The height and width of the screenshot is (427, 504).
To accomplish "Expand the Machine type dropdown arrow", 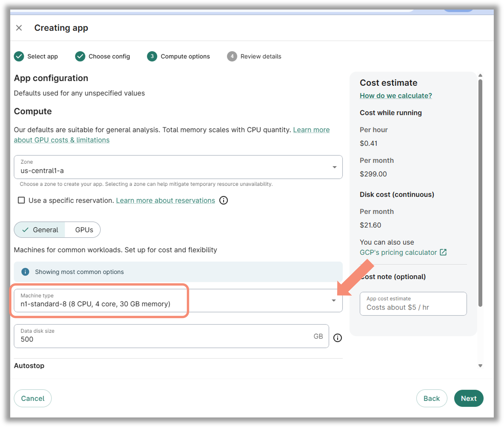I will click(x=334, y=301).
